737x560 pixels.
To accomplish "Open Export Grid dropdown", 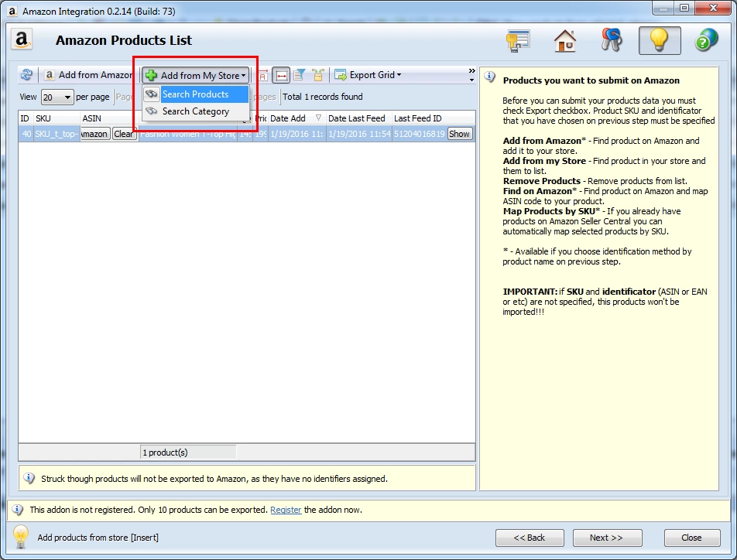I will pyautogui.click(x=368, y=75).
